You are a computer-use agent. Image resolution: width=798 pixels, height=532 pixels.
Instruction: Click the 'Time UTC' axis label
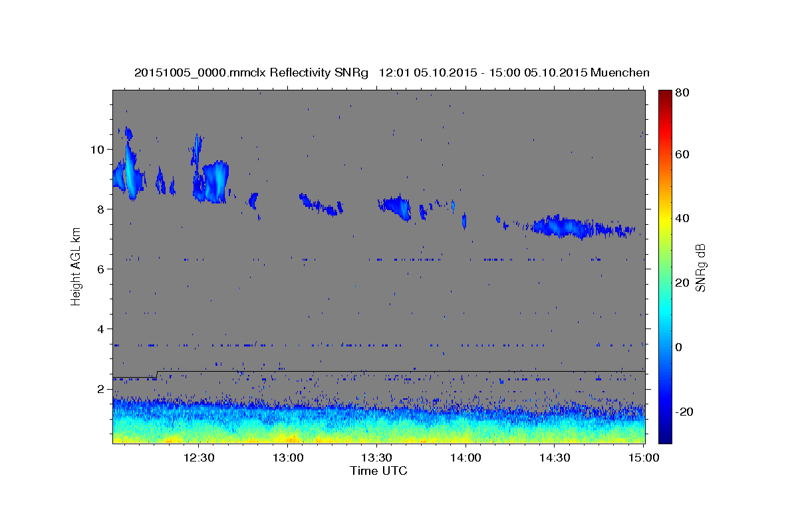pos(378,471)
